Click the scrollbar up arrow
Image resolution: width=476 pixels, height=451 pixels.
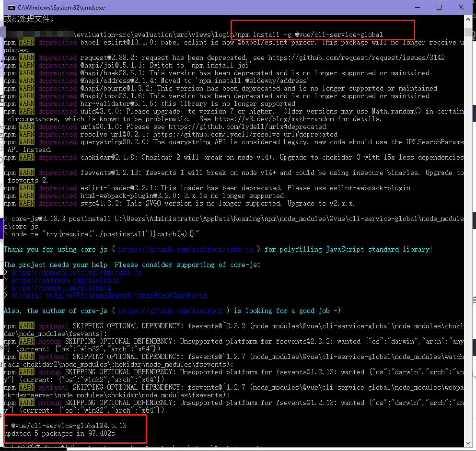point(468,19)
